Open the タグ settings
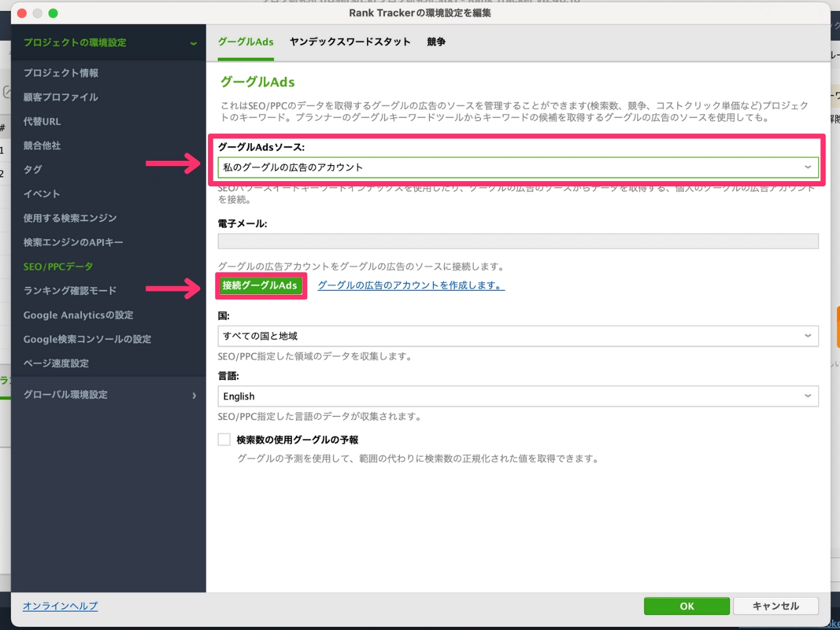This screenshot has width=840, height=630. pos(33,170)
